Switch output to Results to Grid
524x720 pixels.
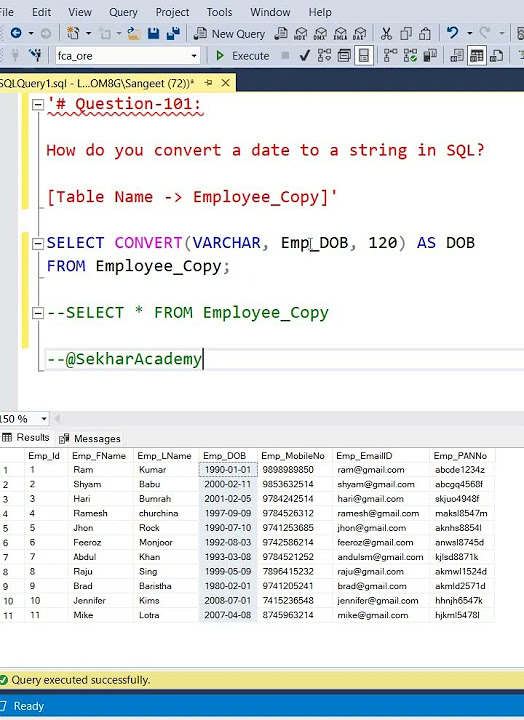pyautogui.click(x=477, y=56)
